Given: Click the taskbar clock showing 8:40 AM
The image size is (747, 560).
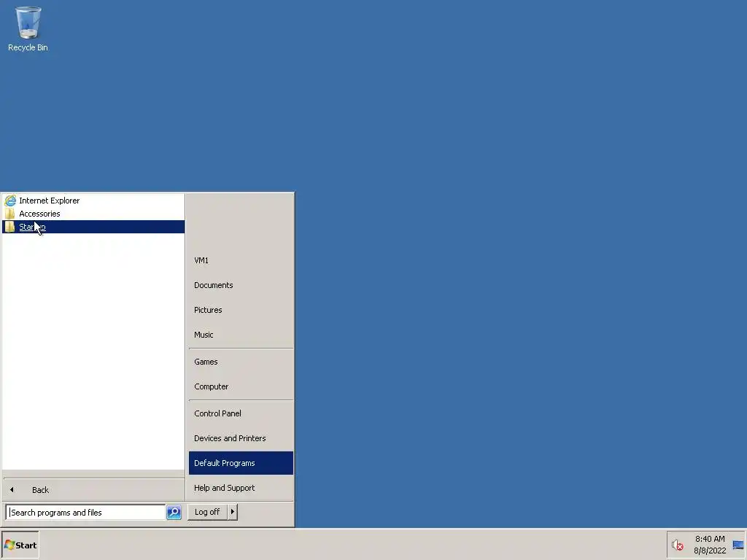Looking at the screenshot, I should [710, 545].
